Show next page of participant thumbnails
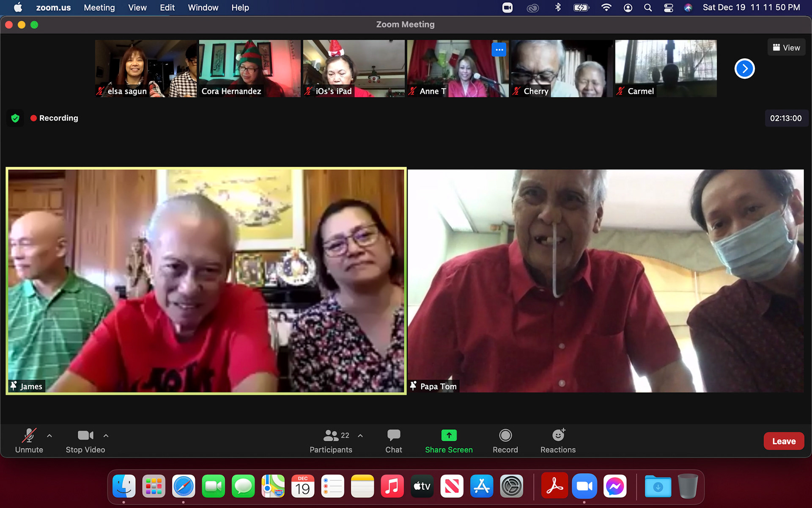The height and width of the screenshot is (508, 812). (744, 69)
